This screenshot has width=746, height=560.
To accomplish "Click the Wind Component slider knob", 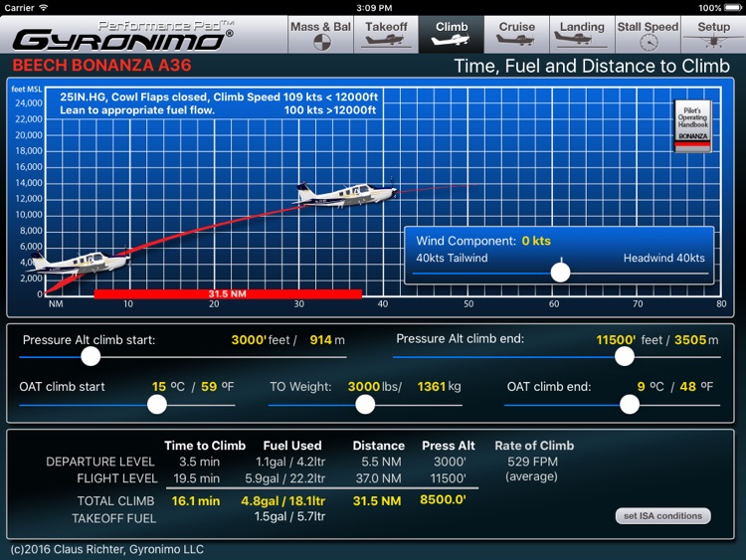I will tap(560, 273).
